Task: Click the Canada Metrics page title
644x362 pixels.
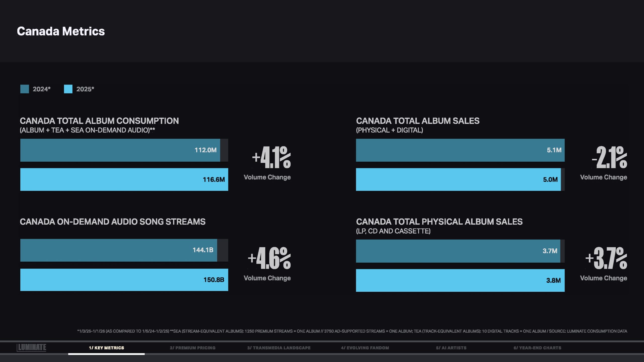Action: [x=61, y=31]
